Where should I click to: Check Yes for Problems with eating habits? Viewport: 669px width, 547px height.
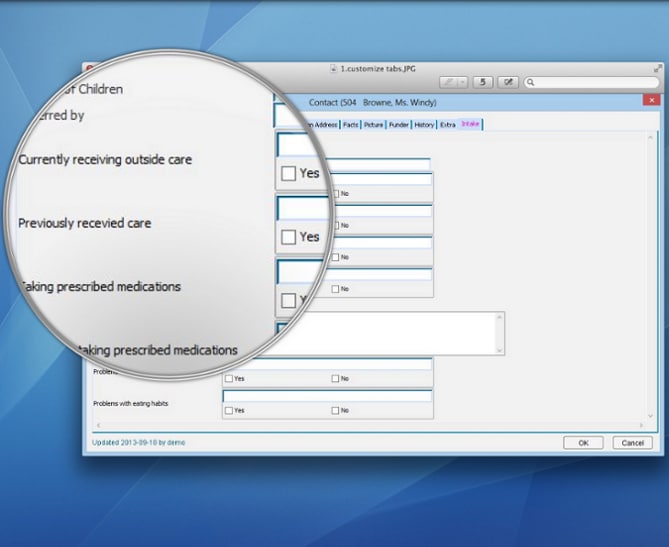229,410
